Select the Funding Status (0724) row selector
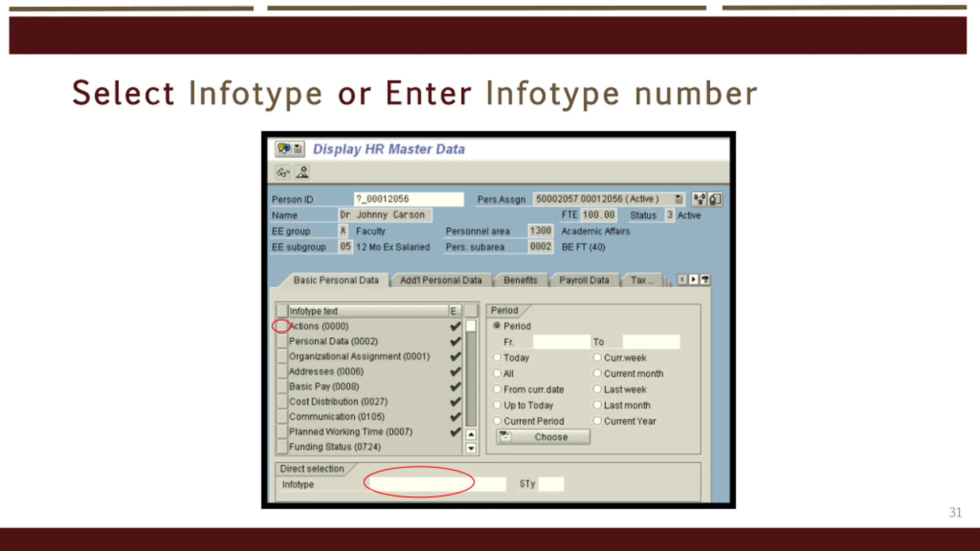Viewport: 980px width, 551px height. 282,447
